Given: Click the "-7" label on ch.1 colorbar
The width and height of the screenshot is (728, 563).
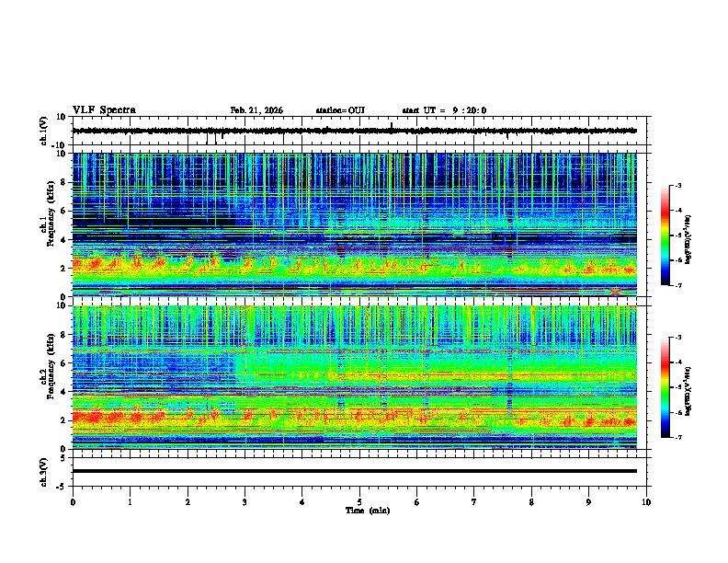Looking at the screenshot, I should pyautogui.click(x=677, y=285).
